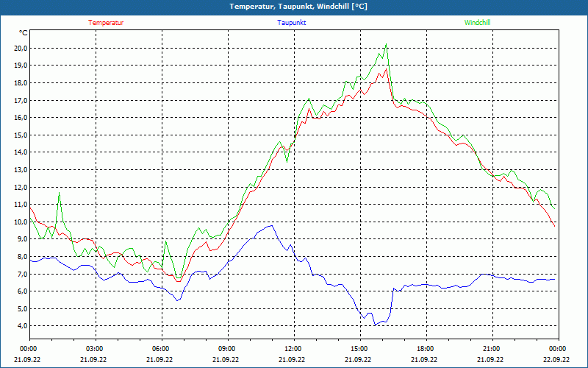Pick the 12:00 time axis label

pyautogui.click(x=293, y=349)
